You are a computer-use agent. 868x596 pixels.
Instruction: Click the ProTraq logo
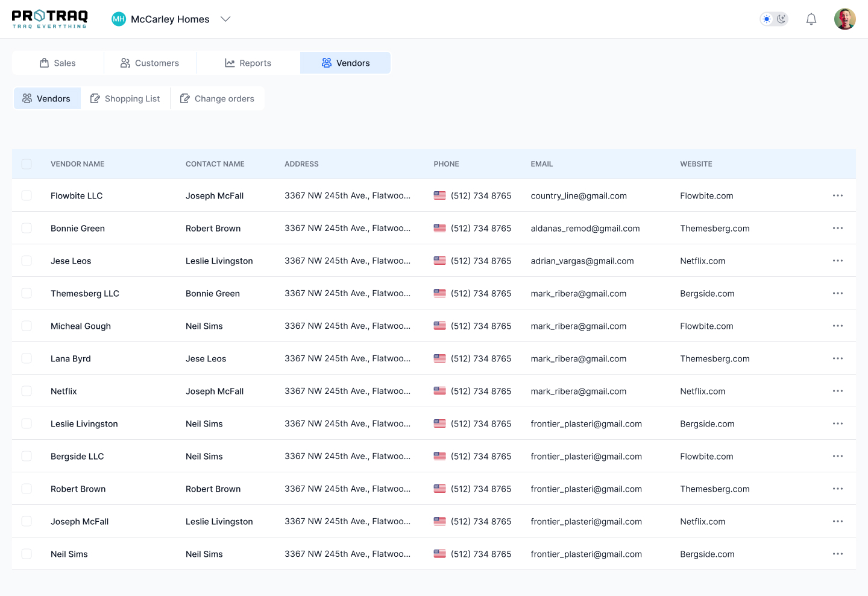coord(50,19)
